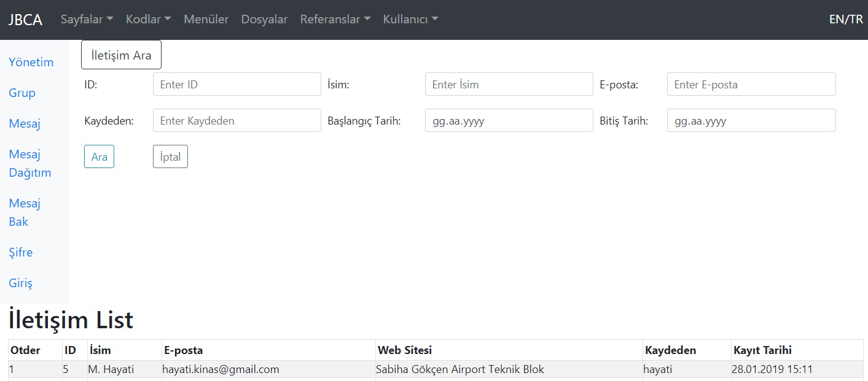The height and width of the screenshot is (381, 868).
Task: Go to Şifre in the sidebar
Action: pyautogui.click(x=21, y=252)
